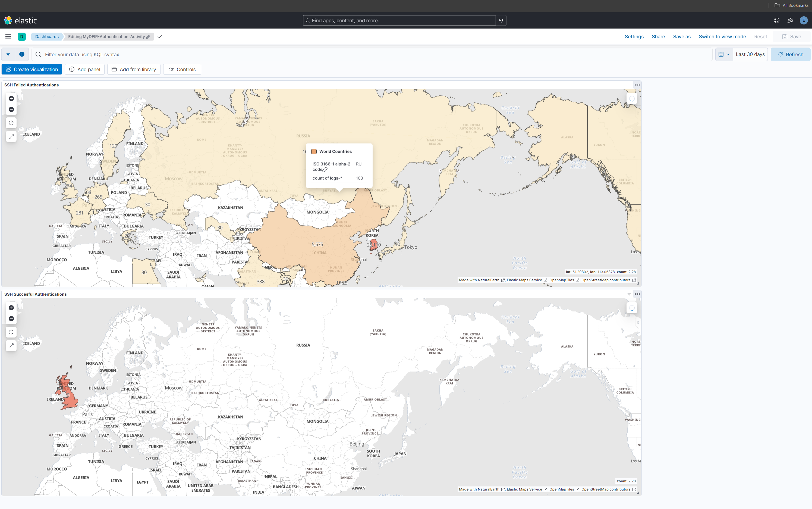The height and width of the screenshot is (509, 812).
Task: Fit the failed authentications map to data bounds
Action: coord(11,123)
